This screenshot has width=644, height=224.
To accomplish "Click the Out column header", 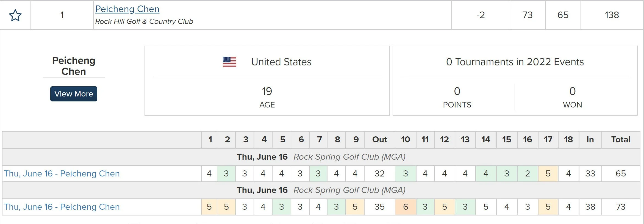I will click(x=379, y=140).
